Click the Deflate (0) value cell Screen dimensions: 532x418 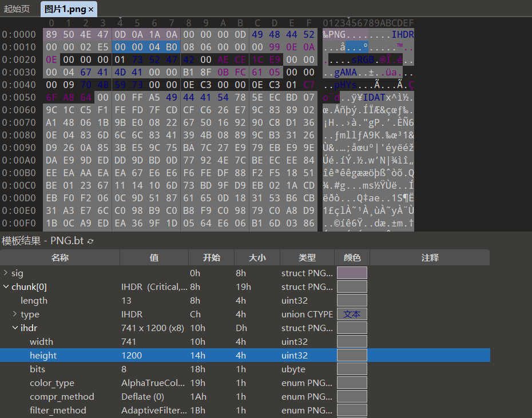(x=142, y=397)
